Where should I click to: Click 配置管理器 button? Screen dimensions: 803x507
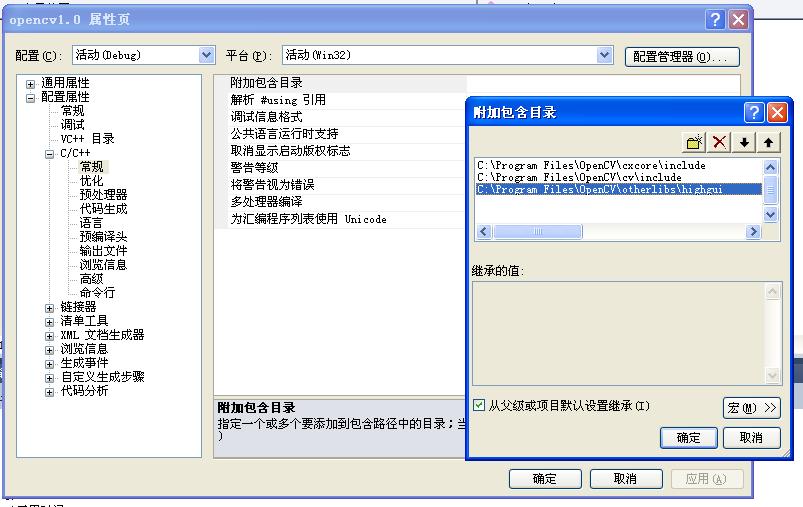pyautogui.click(x=682, y=57)
